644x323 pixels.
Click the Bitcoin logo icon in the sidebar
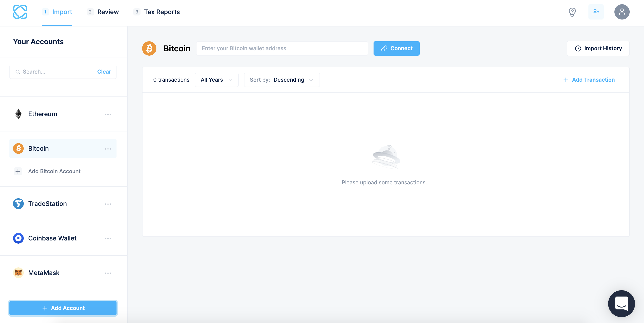click(x=18, y=148)
